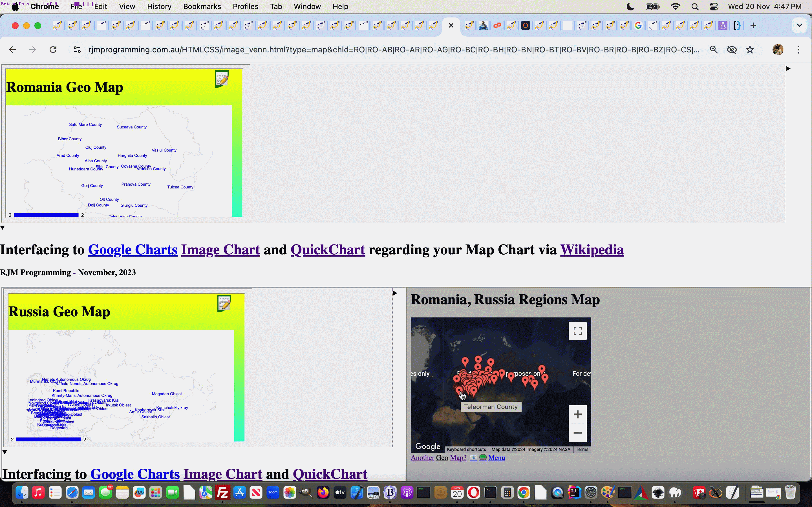Click the browser reload button
This screenshot has width=812, height=507.
tap(53, 50)
